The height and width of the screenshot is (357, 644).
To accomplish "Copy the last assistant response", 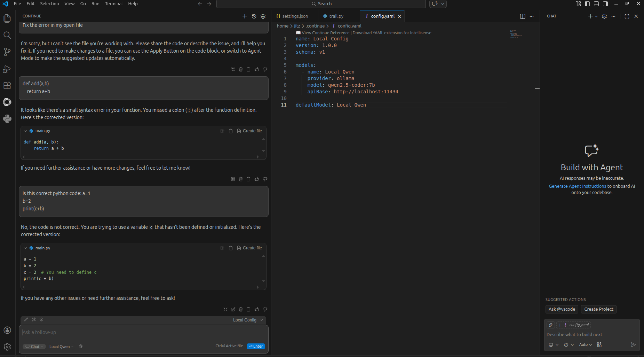I will (x=248, y=309).
